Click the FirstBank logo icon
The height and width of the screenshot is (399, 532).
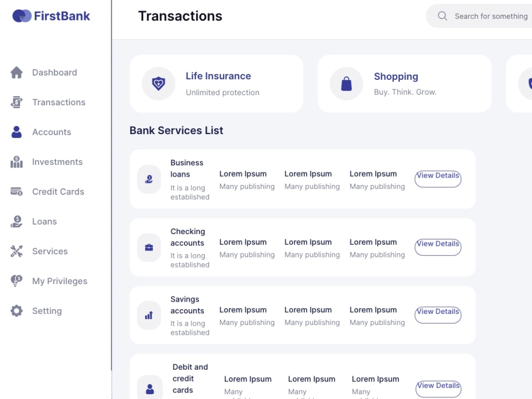[x=22, y=16]
